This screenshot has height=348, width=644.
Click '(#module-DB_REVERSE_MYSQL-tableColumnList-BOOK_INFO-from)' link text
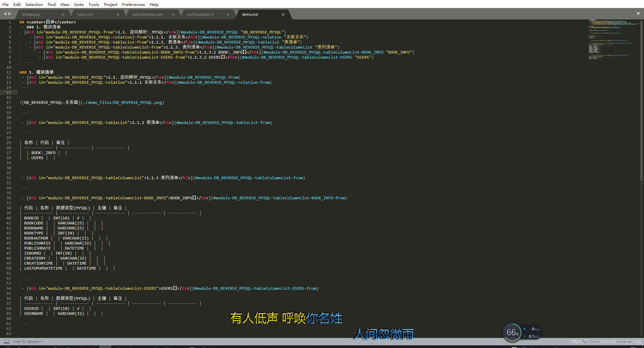279,198
